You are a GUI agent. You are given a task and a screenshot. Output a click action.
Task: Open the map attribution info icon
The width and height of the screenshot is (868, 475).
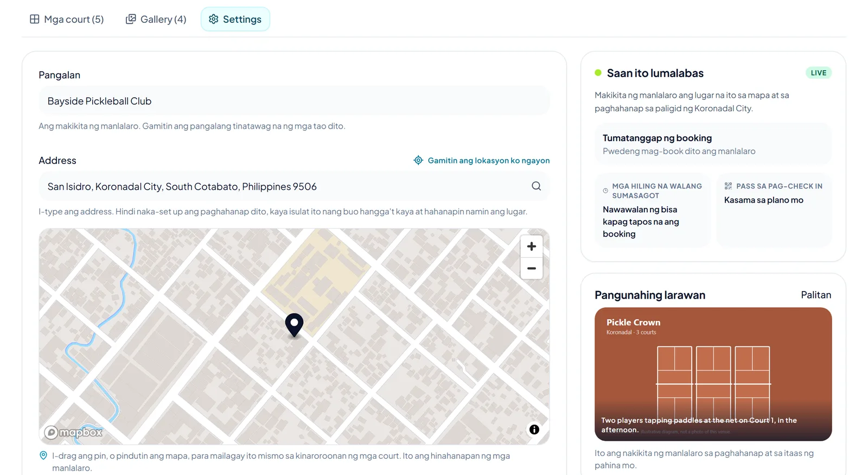[534, 430]
